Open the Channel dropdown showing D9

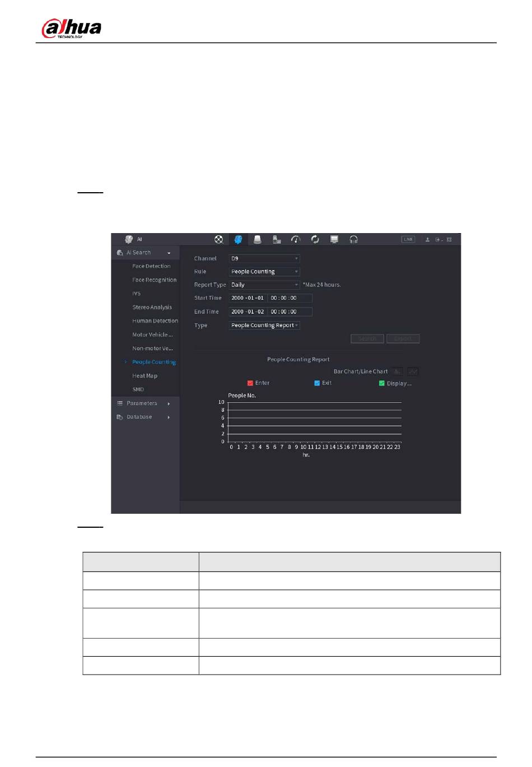coord(264,259)
